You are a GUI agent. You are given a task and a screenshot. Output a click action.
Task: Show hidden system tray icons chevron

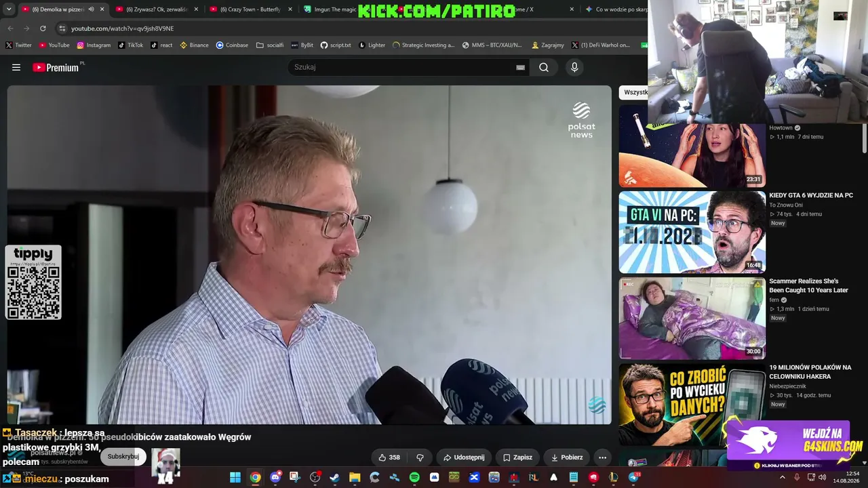click(782, 477)
